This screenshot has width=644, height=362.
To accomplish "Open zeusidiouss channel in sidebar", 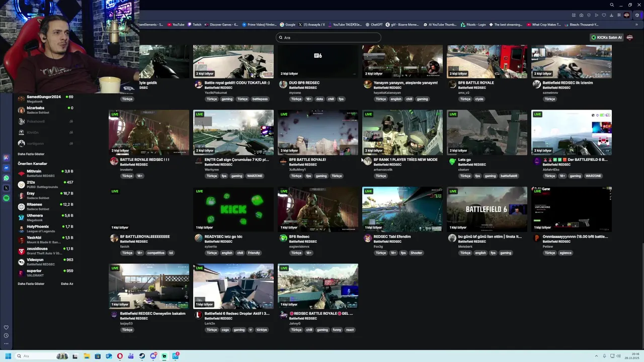I will [x=46, y=251].
